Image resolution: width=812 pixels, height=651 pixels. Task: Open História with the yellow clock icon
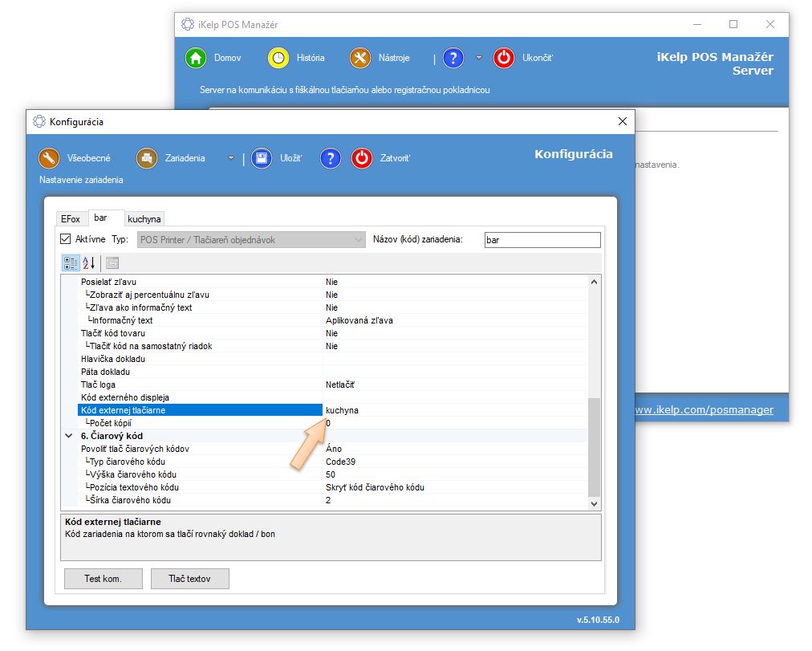click(278, 58)
